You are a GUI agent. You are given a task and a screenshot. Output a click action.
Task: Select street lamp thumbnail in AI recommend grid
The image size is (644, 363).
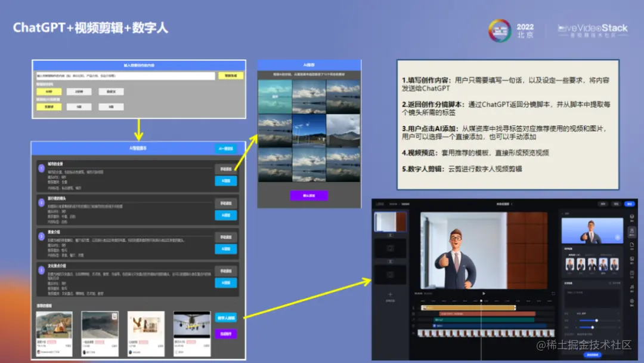pyautogui.click(x=309, y=131)
